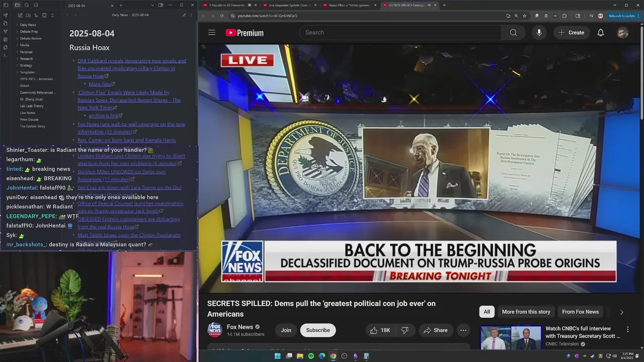Mute the SECRETS SPILLED tab via speaker icon
Screen dimensions: 644x362
point(429,5)
